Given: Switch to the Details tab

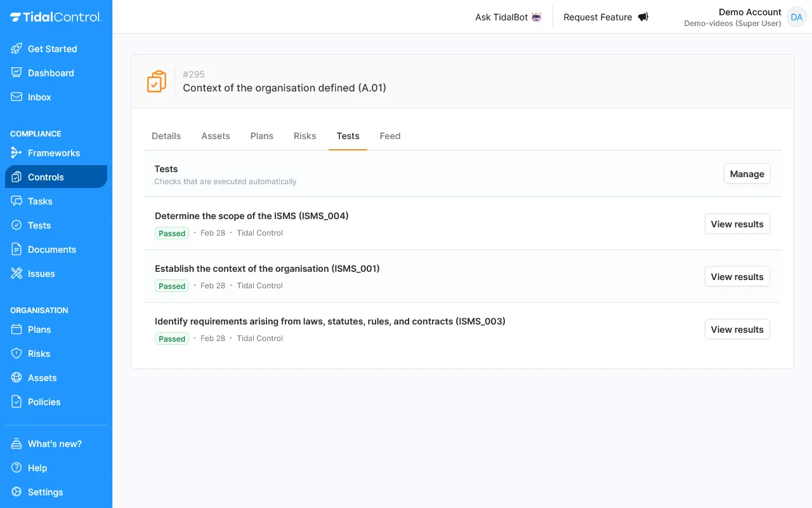Looking at the screenshot, I should tap(166, 136).
